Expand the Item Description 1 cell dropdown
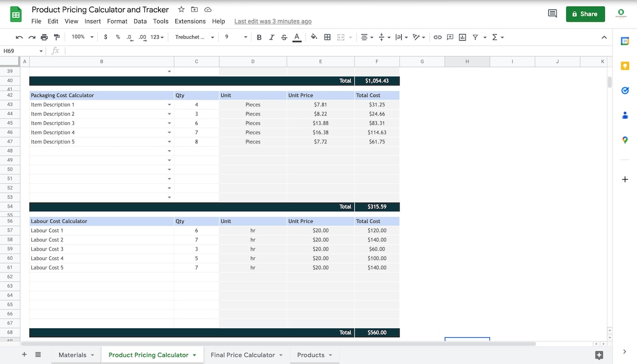 pyautogui.click(x=169, y=104)
